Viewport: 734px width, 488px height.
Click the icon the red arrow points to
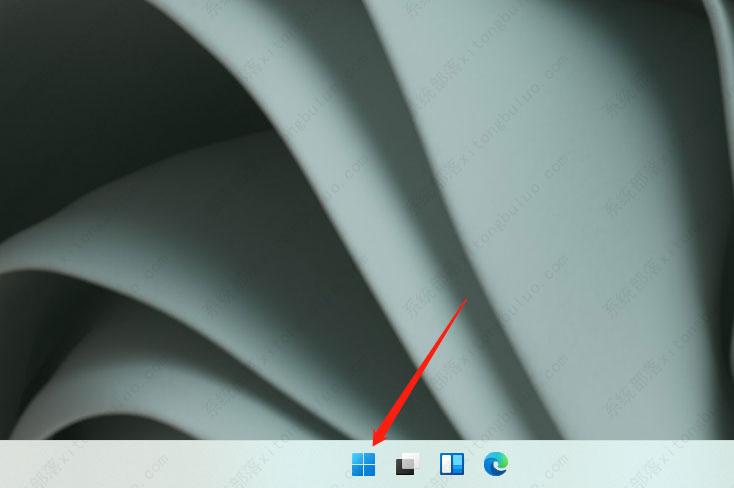(363, 464)
